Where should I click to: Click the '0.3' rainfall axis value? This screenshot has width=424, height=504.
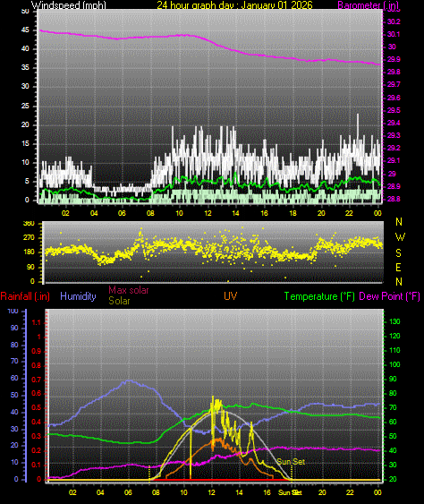point(36,436)
